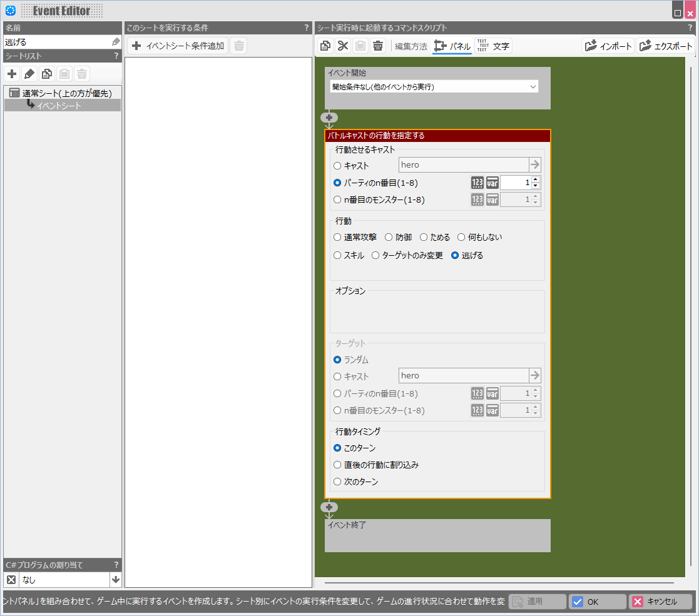Choose 次のターン timing option
Image resolution: width=699 pixels, height=616 pixels.
click(x=338, y=482)
